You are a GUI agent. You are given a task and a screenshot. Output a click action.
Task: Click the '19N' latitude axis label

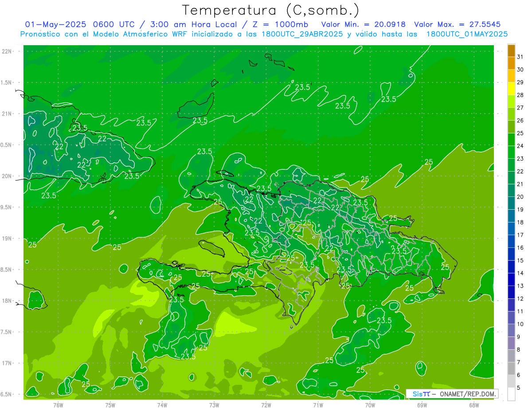click(7, 239)
